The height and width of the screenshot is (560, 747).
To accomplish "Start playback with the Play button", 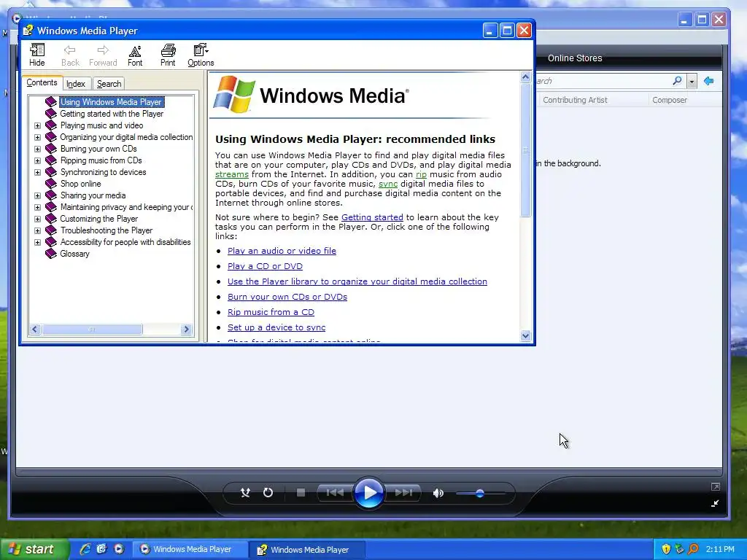I will tap(369, 492).
